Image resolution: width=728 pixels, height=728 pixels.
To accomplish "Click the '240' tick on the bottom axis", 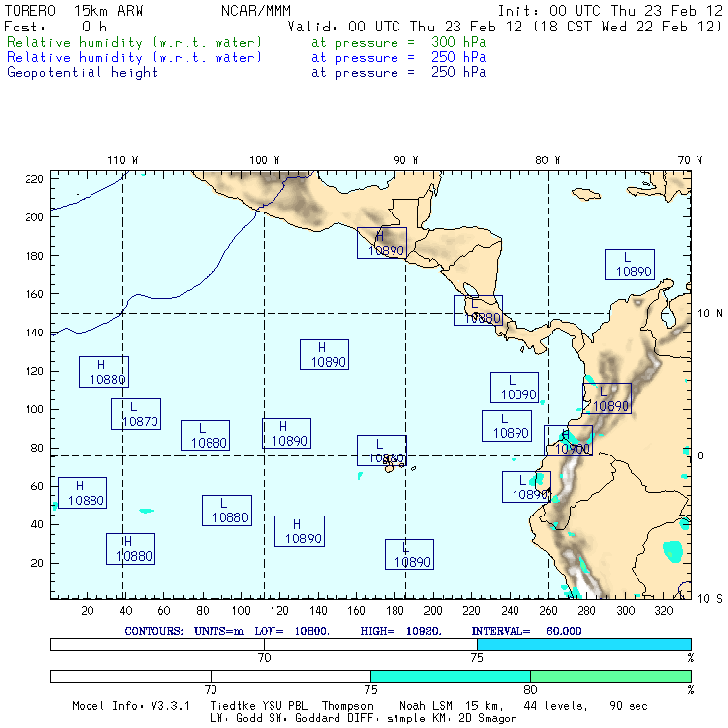I will pyautogui.click(x=510, y=611).
